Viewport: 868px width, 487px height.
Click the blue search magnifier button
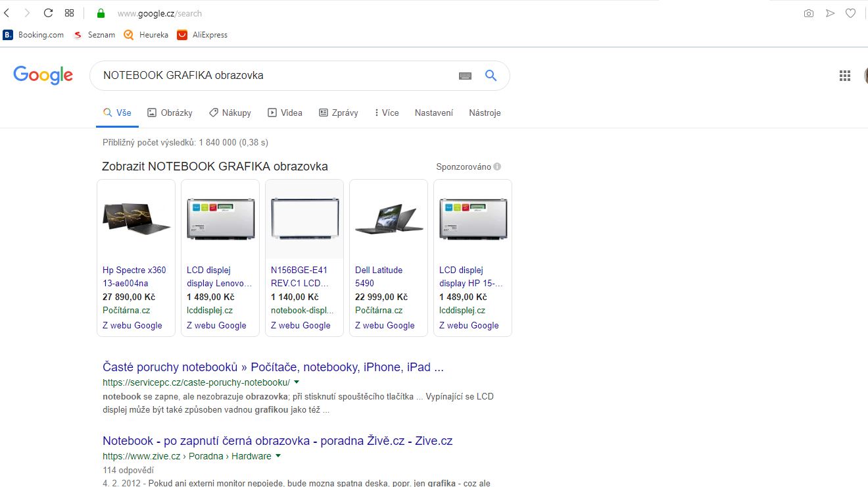click(x=491, y=76)
